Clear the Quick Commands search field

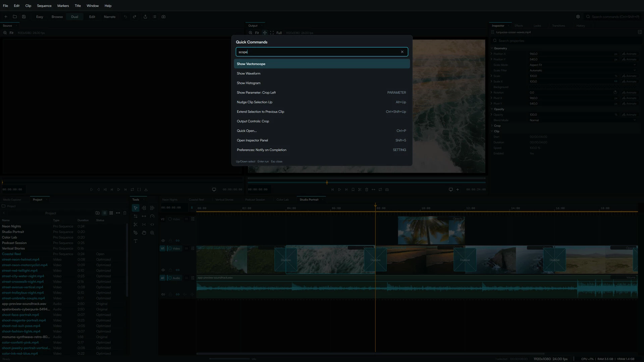pos(402,52)
